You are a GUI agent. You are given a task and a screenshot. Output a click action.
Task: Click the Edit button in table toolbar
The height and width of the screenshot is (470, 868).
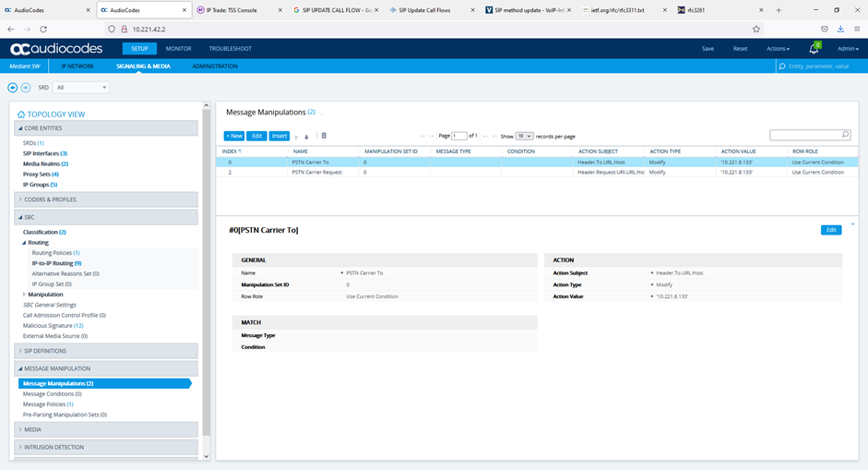[256, 136]
